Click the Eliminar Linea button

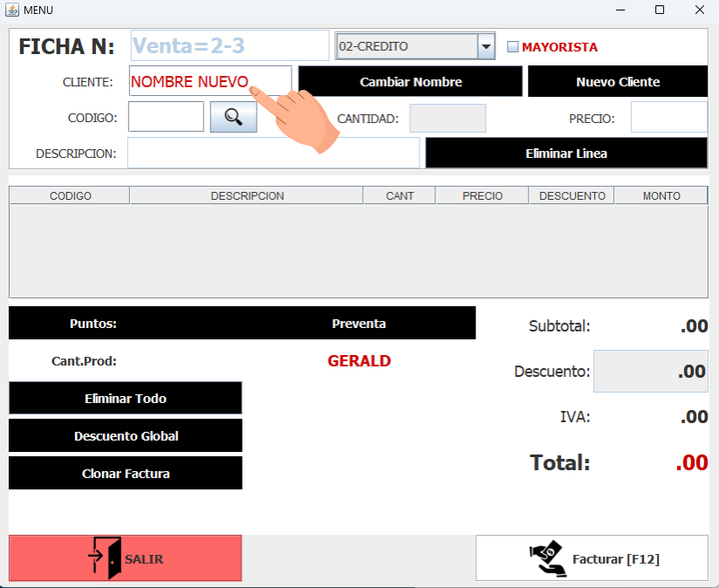pyautogui.click(x=566, y=153)
